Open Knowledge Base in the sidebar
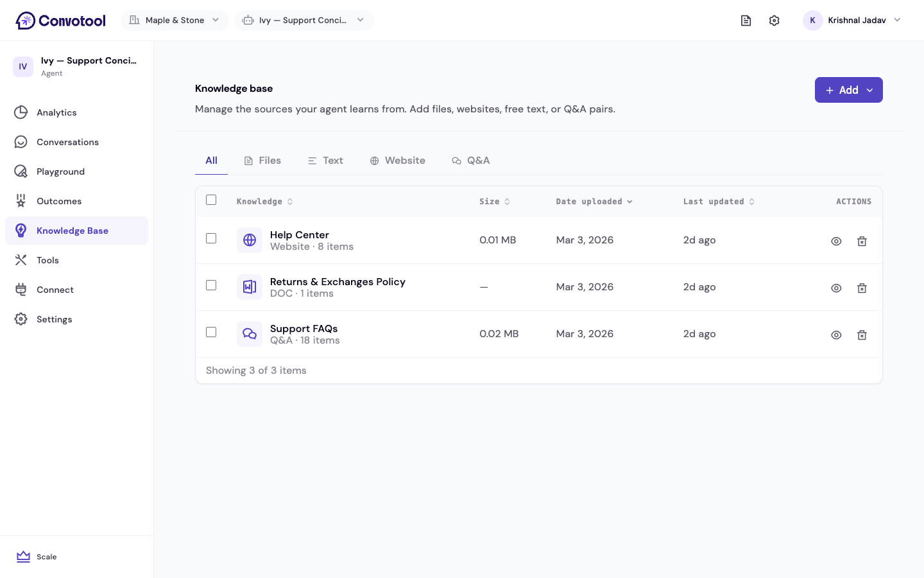The image size is (924, 578). [x=76, y=231]
